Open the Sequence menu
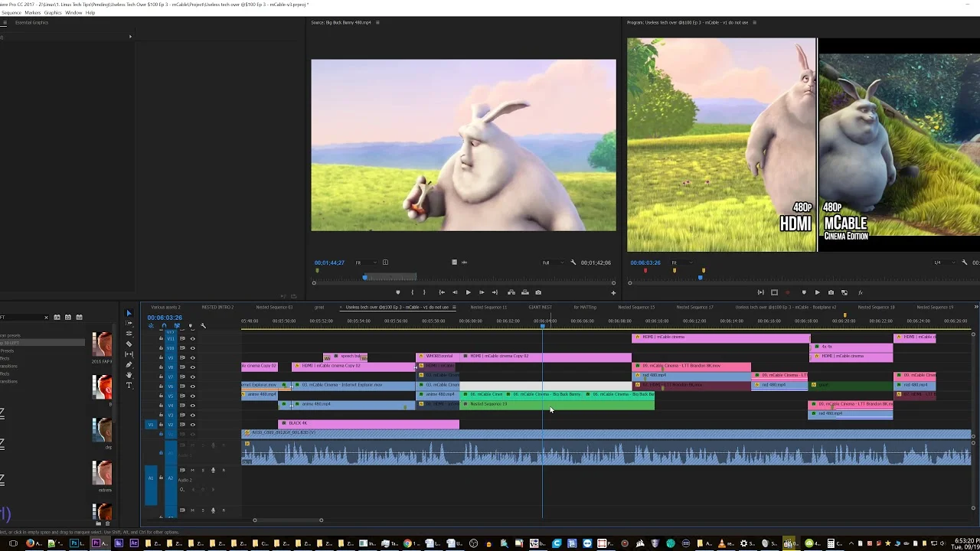 click(11, 13)
